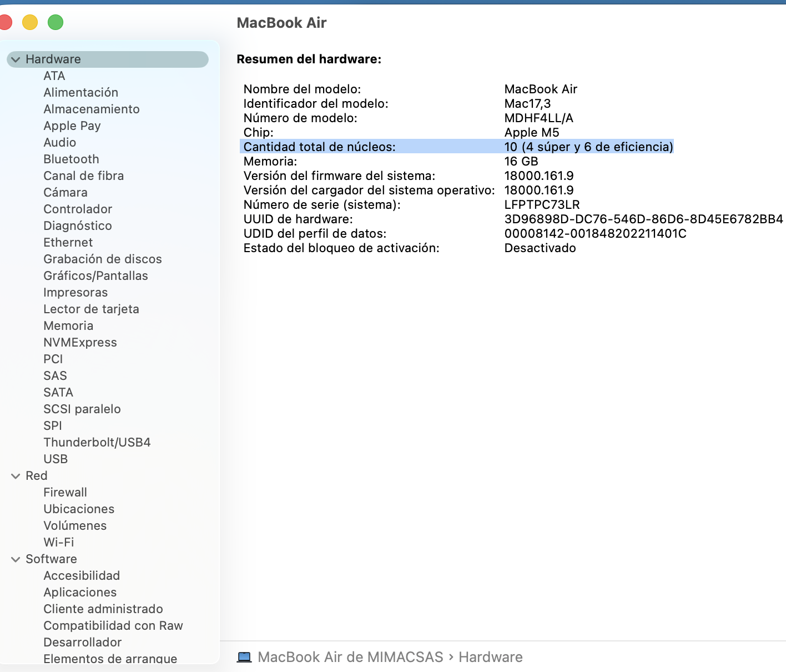The height and width of the screenshot is (672, 786).
Task: Select PCI in the sidebar
Action: pyautogui.click(x=53, y=359)
